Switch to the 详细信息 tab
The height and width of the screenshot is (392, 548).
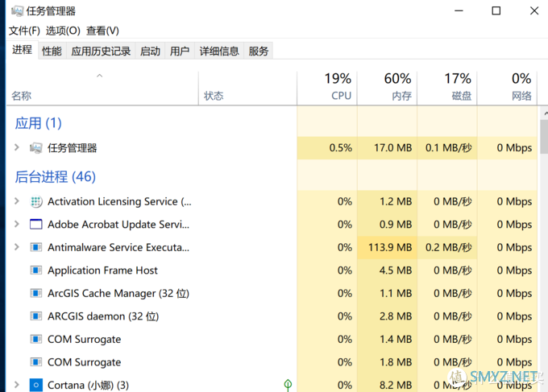pos(218,52)
